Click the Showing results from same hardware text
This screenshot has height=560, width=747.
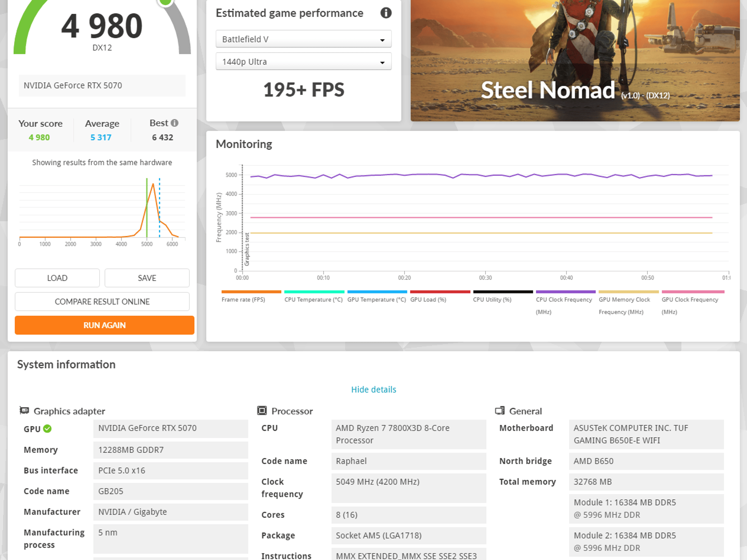coord(102,163)
